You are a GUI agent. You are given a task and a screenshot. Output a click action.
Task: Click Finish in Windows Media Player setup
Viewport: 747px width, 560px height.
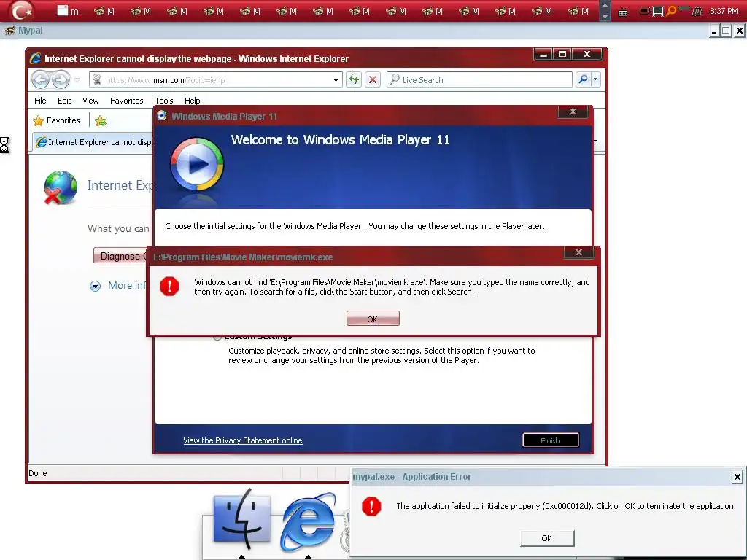coord(550,440)
